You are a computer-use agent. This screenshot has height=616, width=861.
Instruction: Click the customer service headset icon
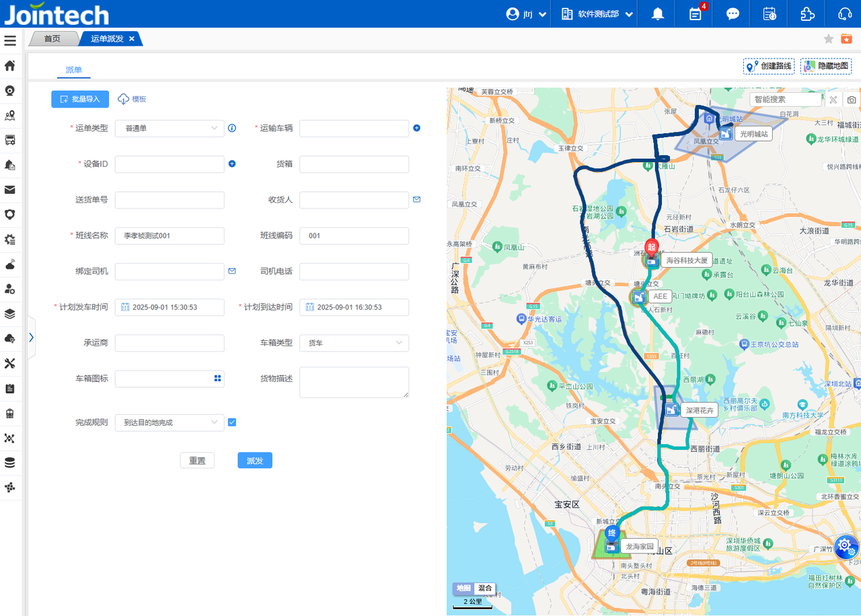(x=845, y=14)
